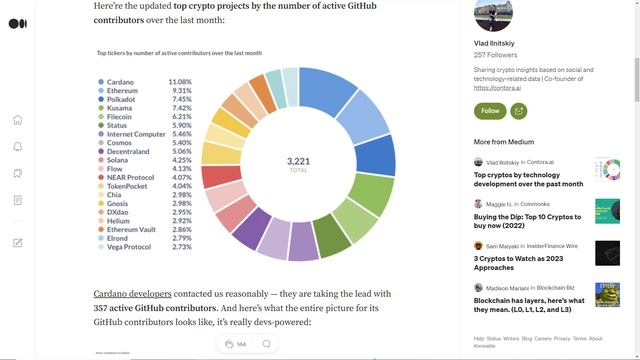
Task: Click Vega Protocol legend entry
Action: [145, 247]
